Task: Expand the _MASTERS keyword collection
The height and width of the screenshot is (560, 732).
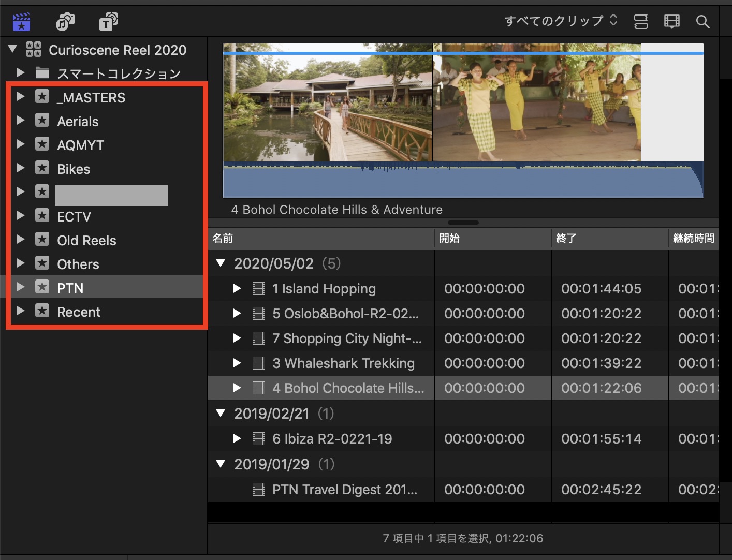Action: click(x=21, y=97)
